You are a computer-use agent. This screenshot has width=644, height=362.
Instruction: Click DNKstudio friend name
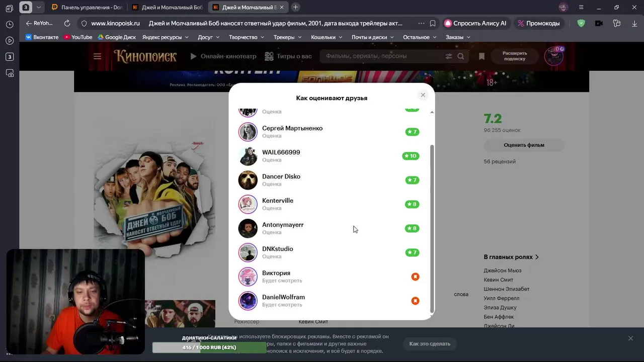click(278, 249)
